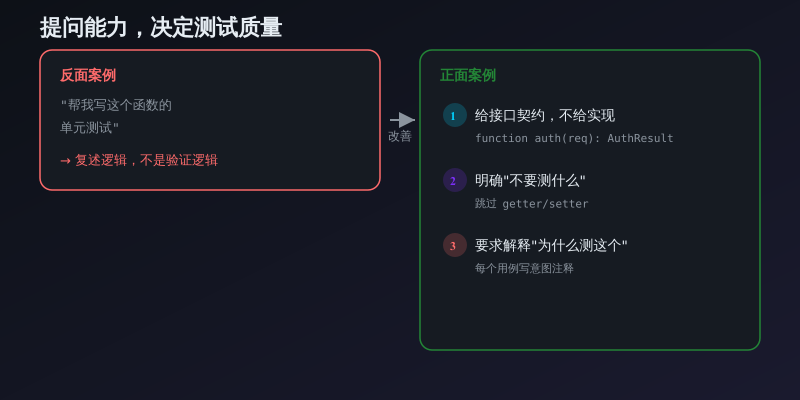
Task: Click the red number 3 circle badge
Action: click(x=454, y=245)
